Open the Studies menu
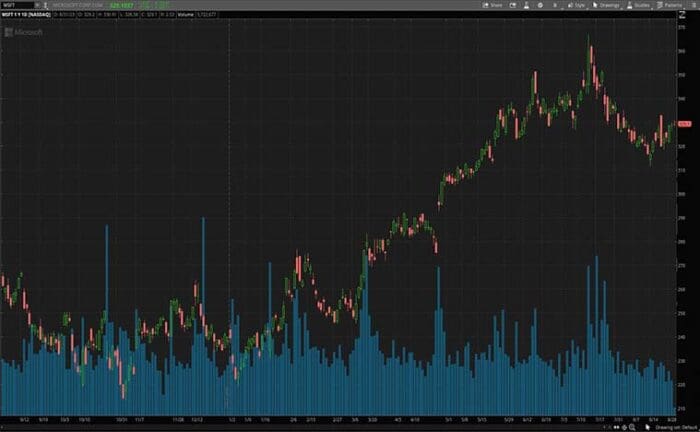This screenshot has height=432, width=700. (638, 5)
